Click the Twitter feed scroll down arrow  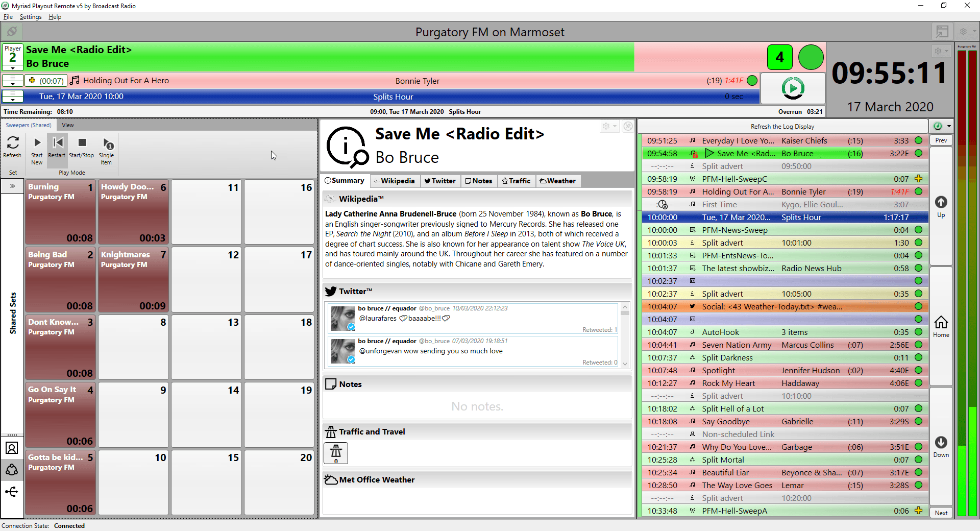click(x=625, y=364)
